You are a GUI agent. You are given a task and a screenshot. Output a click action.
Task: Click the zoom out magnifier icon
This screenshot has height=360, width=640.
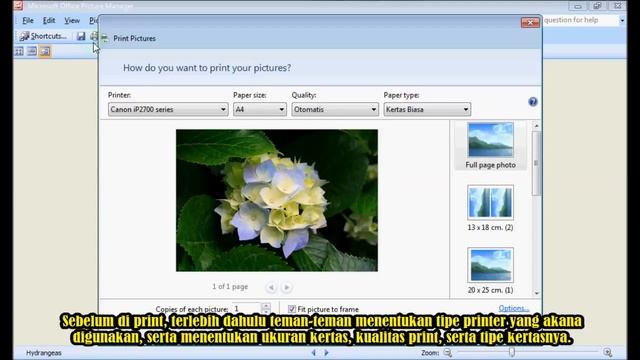pyautogui.click(x=448, y=353)
